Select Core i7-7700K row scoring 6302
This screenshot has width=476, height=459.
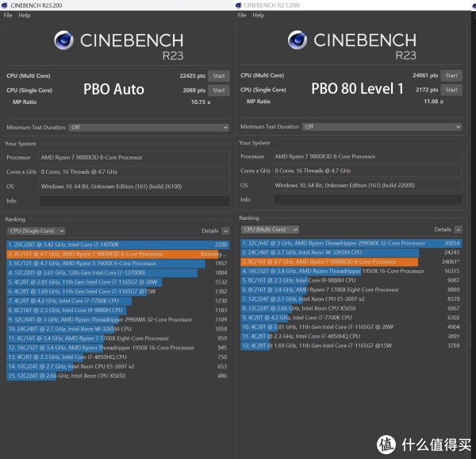pos(351,318)
